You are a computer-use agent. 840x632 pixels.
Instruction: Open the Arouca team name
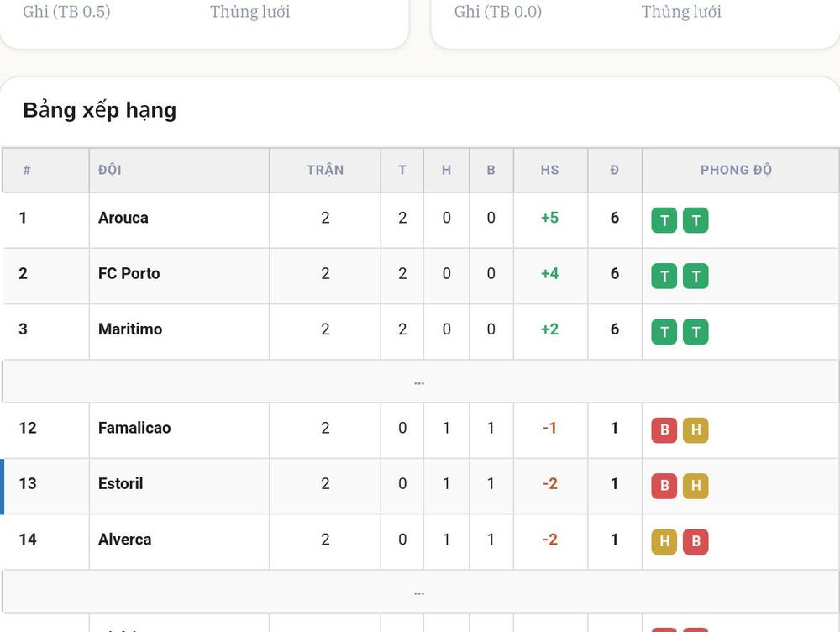(x=123, y=218)
